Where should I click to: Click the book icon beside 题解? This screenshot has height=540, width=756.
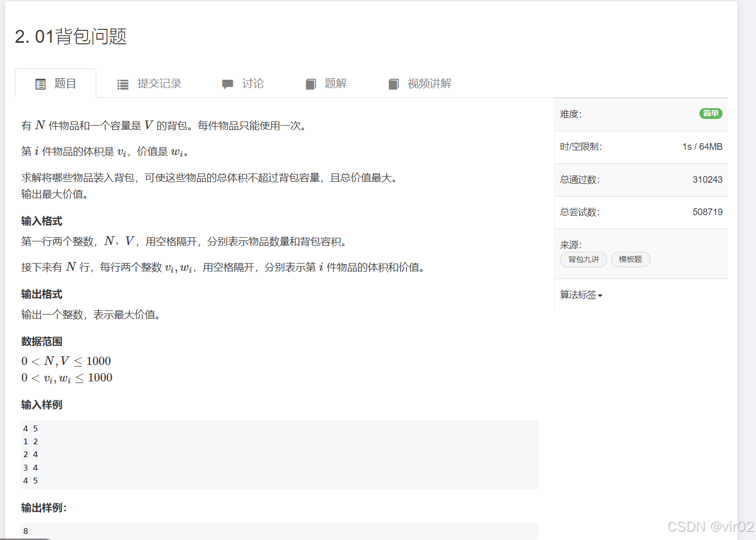311,83
